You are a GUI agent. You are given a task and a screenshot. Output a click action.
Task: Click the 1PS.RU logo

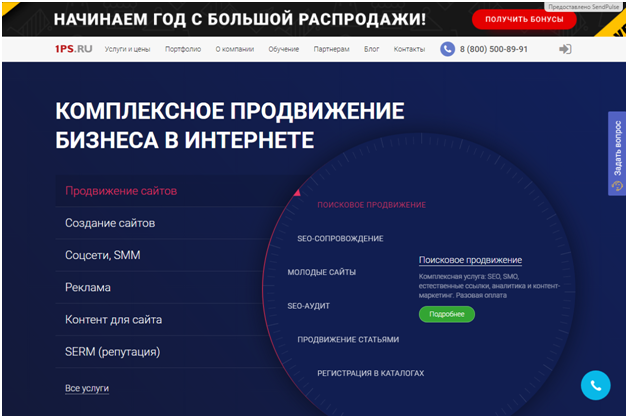[74, 49]
